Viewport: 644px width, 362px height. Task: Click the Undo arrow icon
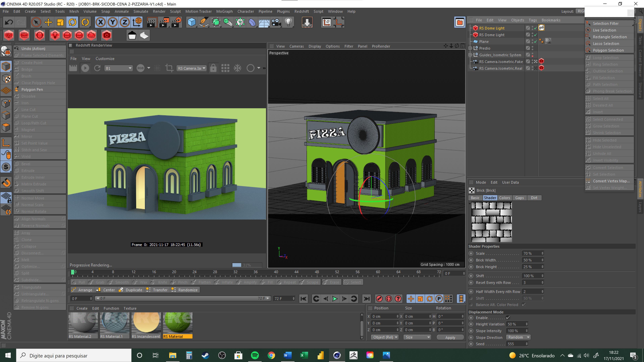click(9, 22)
